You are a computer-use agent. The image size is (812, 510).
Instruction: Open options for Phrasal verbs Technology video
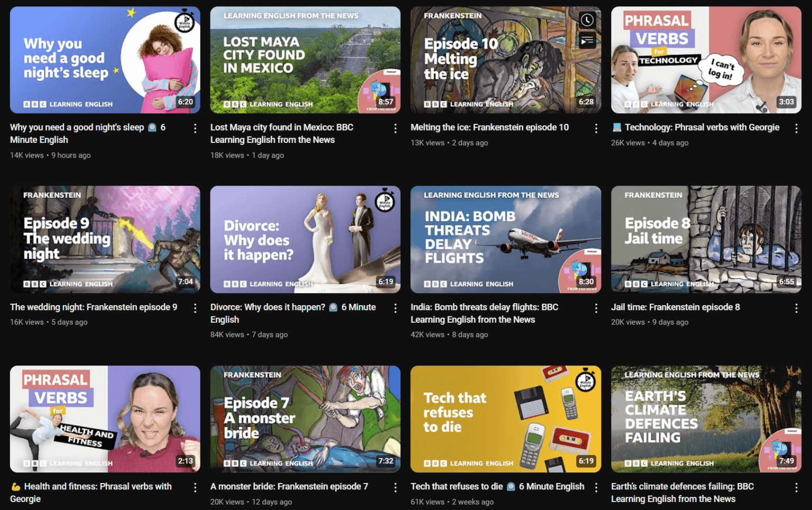[x=797, y=128]
